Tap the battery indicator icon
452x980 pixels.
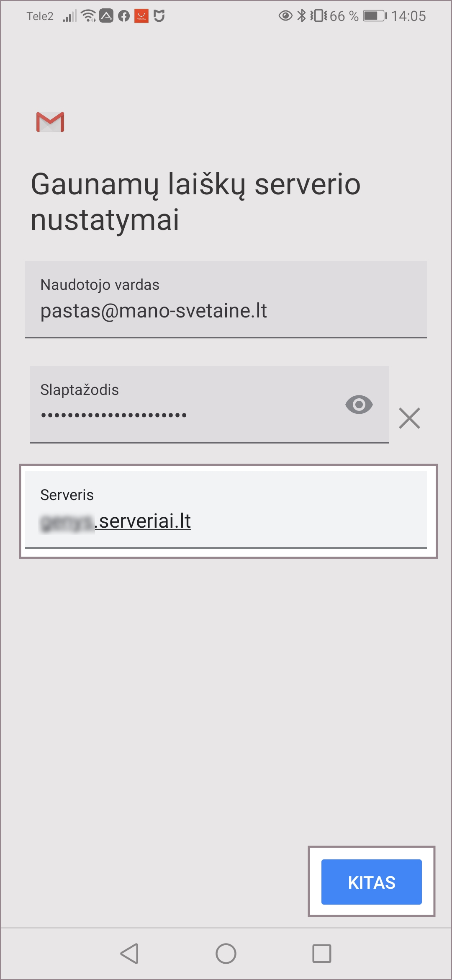point(375,16)
